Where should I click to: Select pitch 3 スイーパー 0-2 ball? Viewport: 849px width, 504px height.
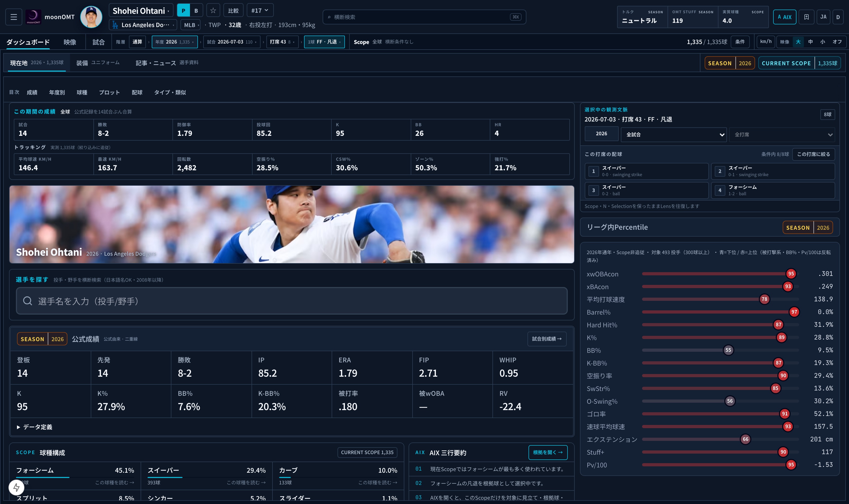pyautogui.click(x=647, y=190)
